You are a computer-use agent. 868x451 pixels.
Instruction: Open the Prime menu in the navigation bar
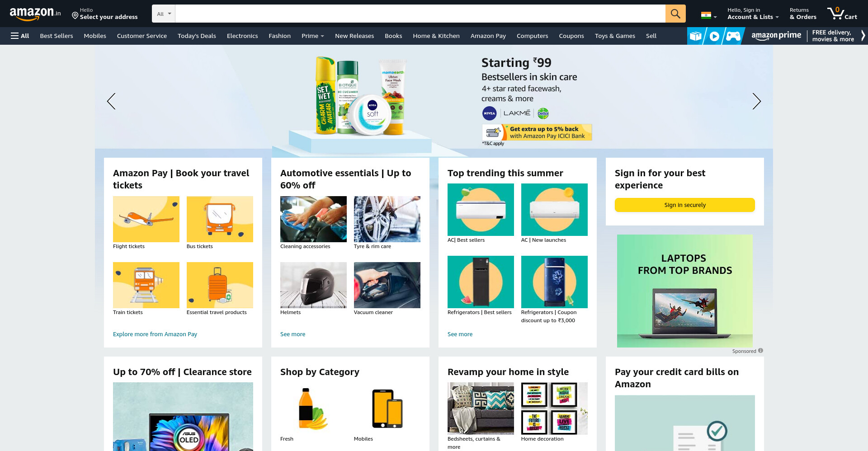pos(312,36)
